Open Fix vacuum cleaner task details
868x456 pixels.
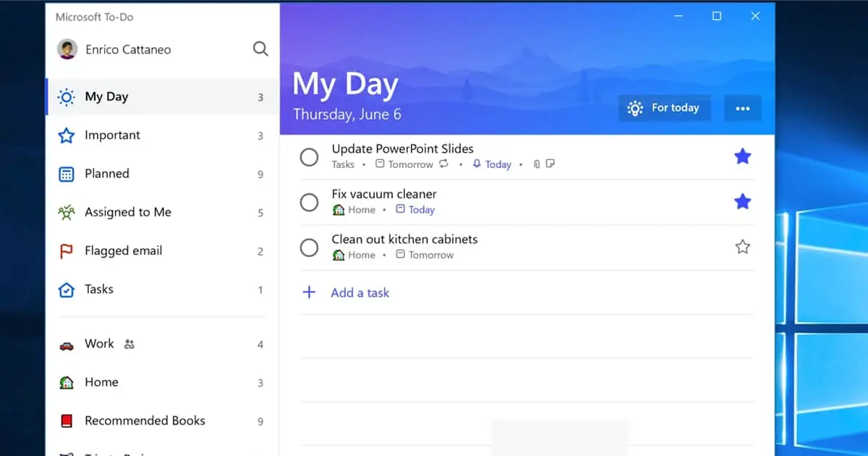(x=527, y=203)
